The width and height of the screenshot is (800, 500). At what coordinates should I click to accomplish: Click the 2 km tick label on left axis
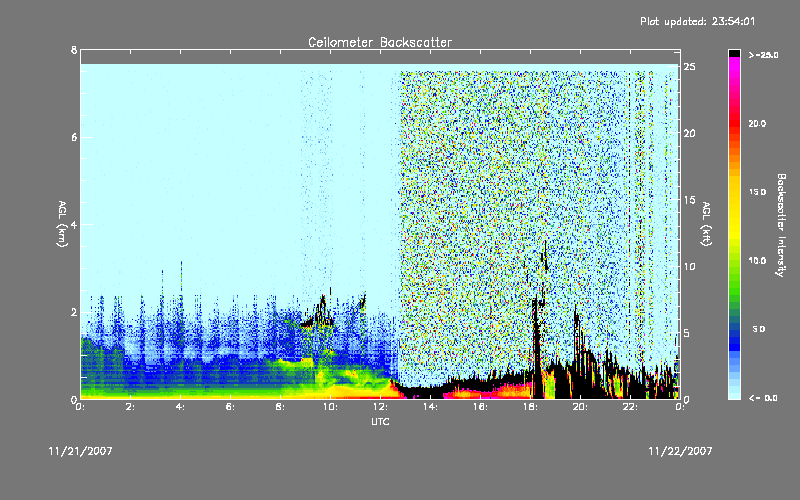pos(74,312)
